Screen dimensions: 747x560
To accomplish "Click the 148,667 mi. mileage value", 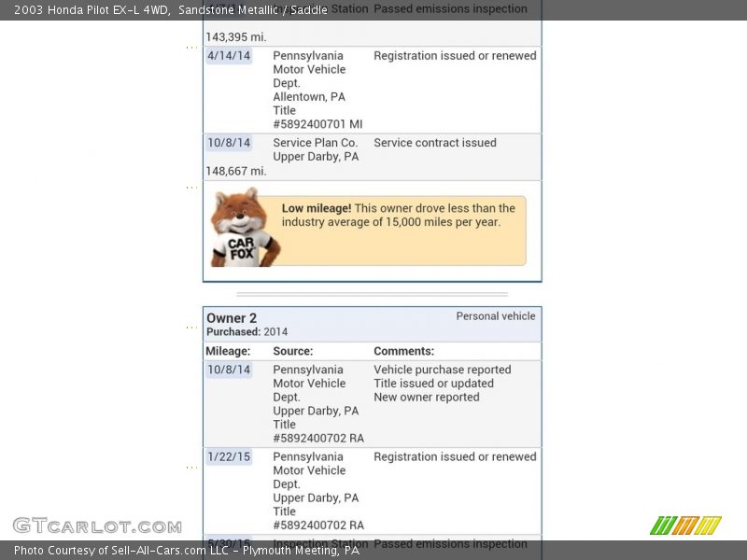I will (236, 172).
